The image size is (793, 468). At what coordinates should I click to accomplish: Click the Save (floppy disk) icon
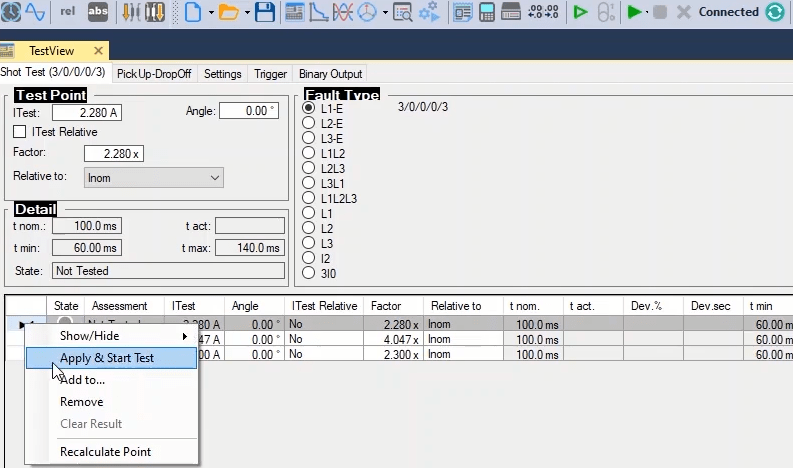point(265,13)
